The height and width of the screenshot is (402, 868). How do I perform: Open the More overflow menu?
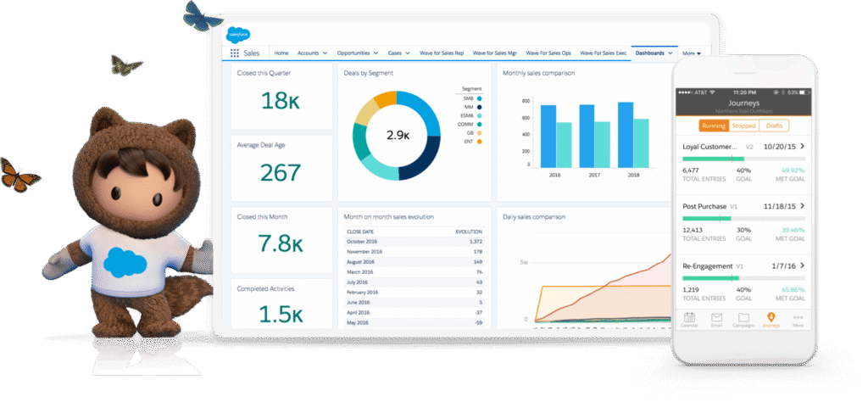click(692, 53)
